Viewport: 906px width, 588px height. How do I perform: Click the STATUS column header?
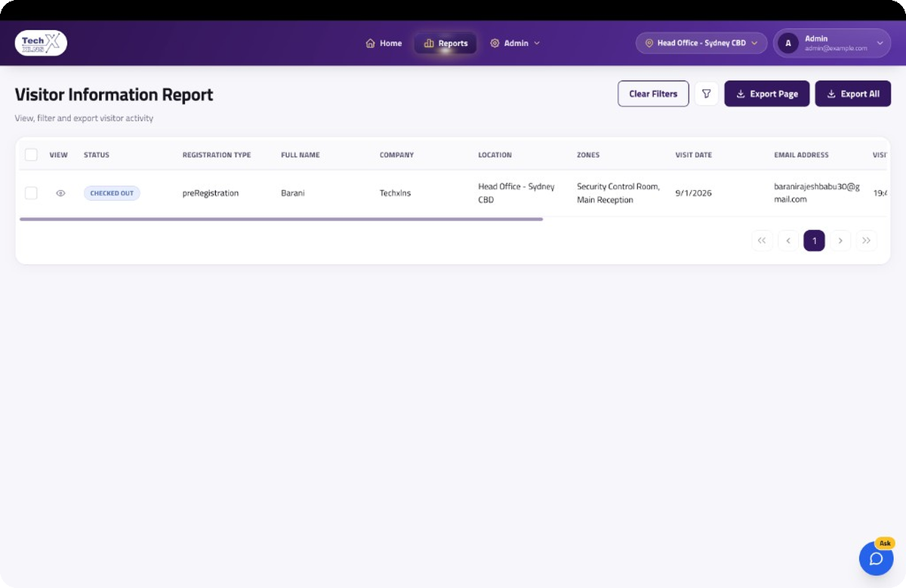click(97, 155)
